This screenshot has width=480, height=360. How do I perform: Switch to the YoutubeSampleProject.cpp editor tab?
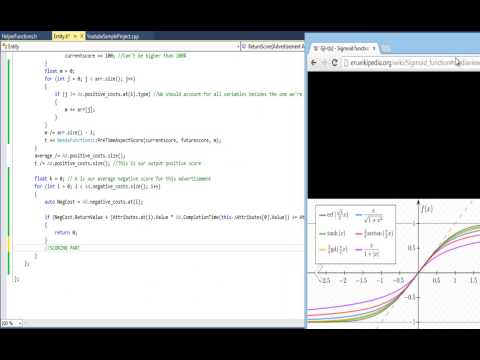113,36
